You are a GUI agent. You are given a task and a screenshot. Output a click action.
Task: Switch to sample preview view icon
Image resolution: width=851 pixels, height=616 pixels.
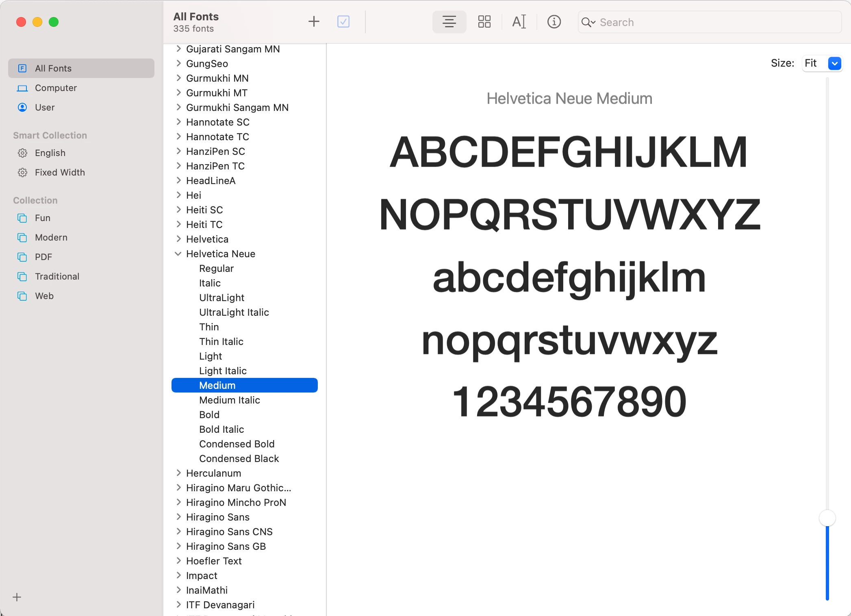click(449, 22)
